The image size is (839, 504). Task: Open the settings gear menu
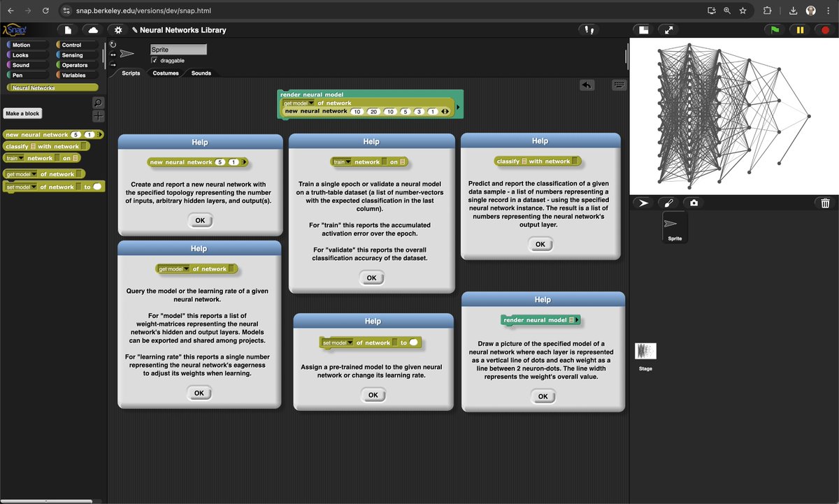(118, 30)
